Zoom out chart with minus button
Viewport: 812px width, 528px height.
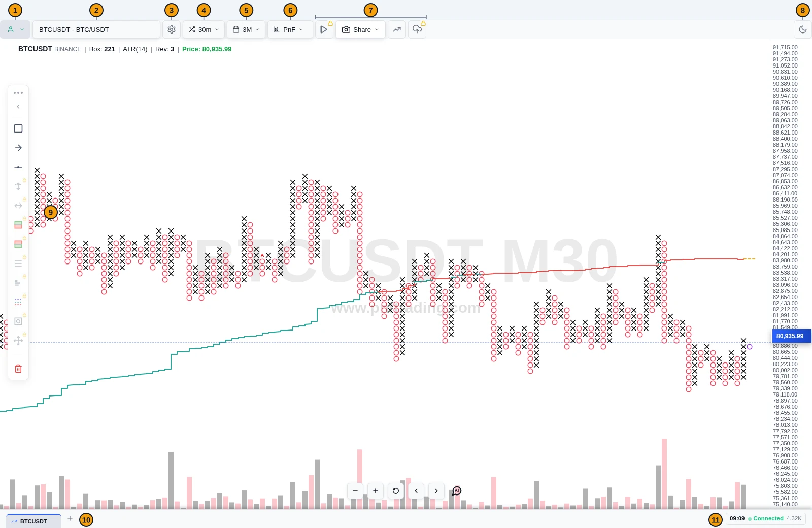click(x=355, y=491)
